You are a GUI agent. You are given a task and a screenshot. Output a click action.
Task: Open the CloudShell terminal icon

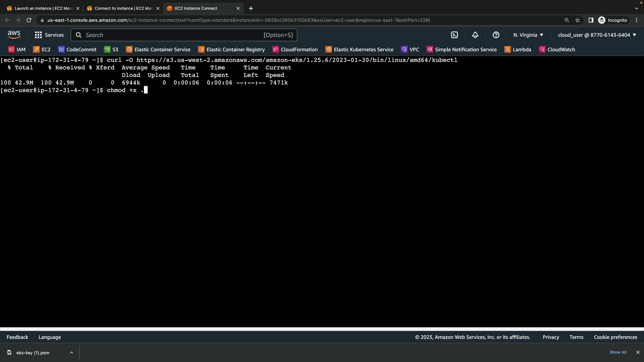[454, 35]
